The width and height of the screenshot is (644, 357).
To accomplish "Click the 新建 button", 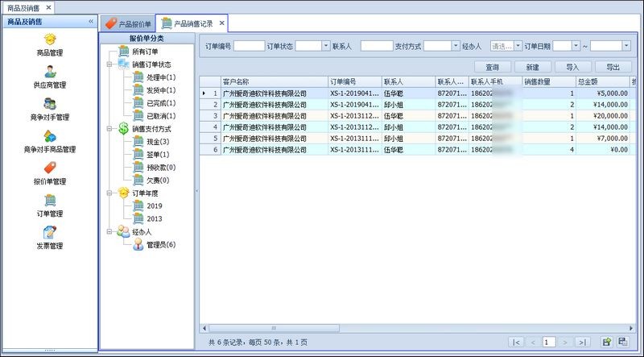I will [533, 67].
